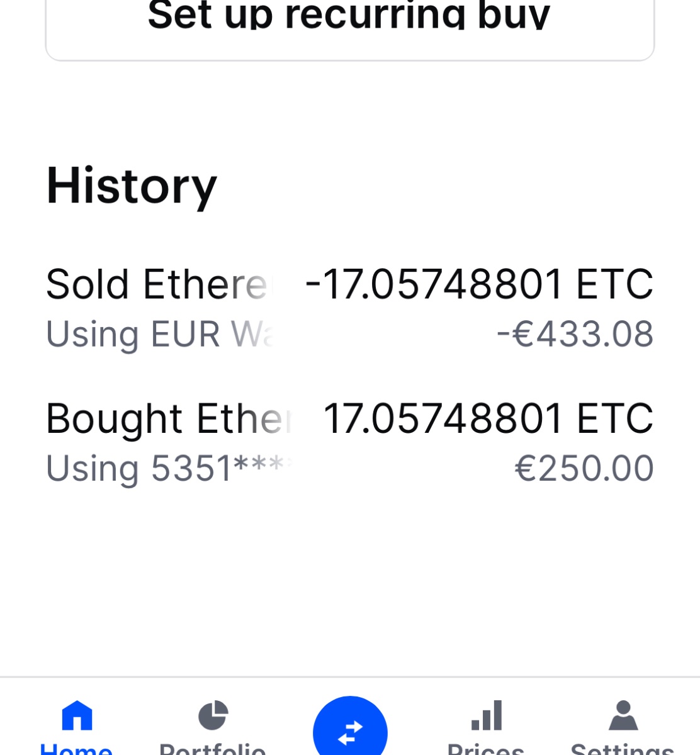Viewport: 700px width, 755px height.
Task: Open the Sold Ethereum transaction title
Action: click(157, 284)
